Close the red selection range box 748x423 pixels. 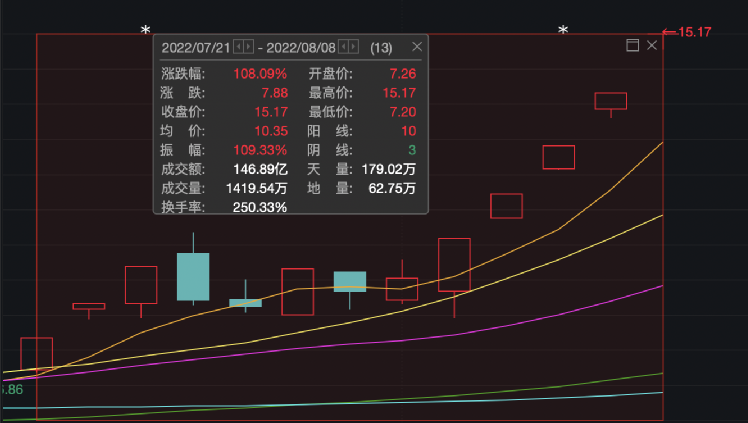[652, 45]
